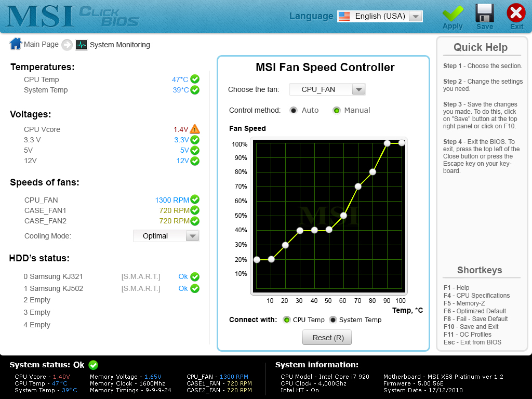Click 'F4 - CPU Specifications' shortkey entry
The image size is (532, 399).
(476, 296)
